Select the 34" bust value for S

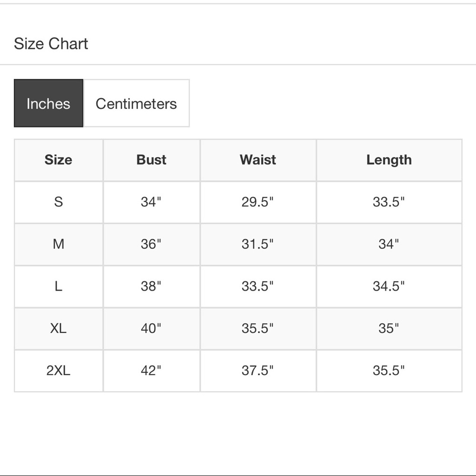(151, 202)
